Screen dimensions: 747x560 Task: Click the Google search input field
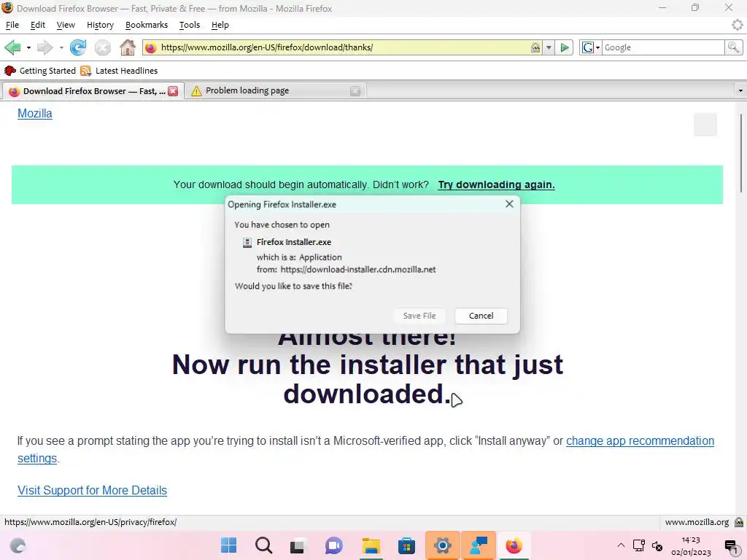663,47
